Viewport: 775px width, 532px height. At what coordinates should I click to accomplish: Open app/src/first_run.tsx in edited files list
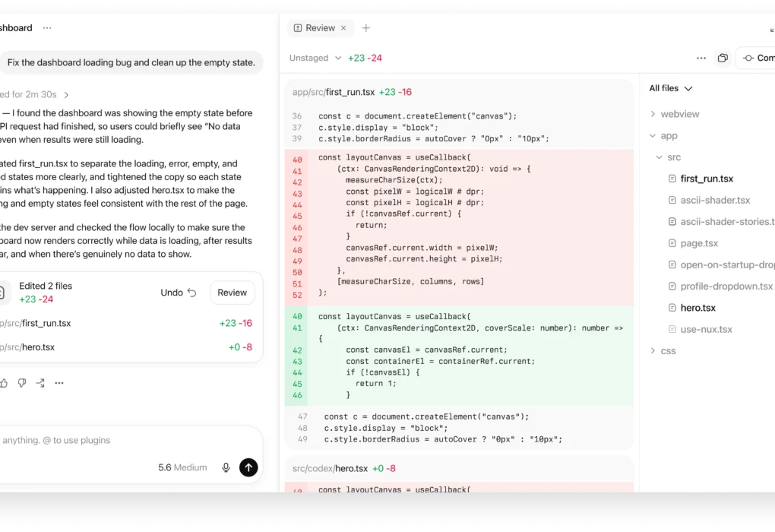tap(126, 323)
